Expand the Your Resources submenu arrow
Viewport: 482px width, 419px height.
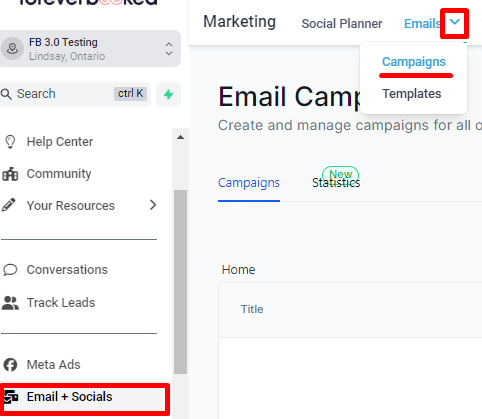point(153,205)
